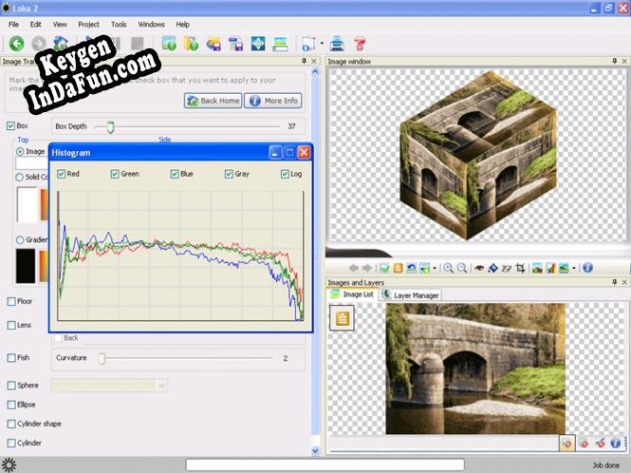Click the zoom in magnifier under image window
The width and height of the screenshot is (631, 473).
coord(448,268)
